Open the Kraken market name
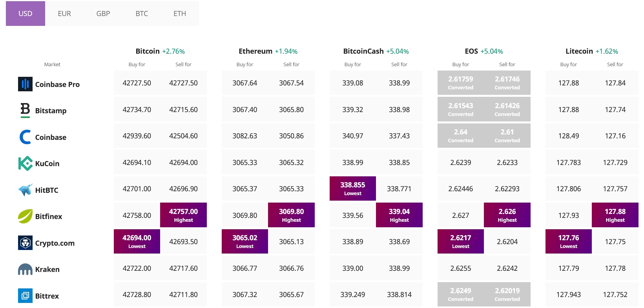This screenshot has height=308, width=644. pos(47,269)
